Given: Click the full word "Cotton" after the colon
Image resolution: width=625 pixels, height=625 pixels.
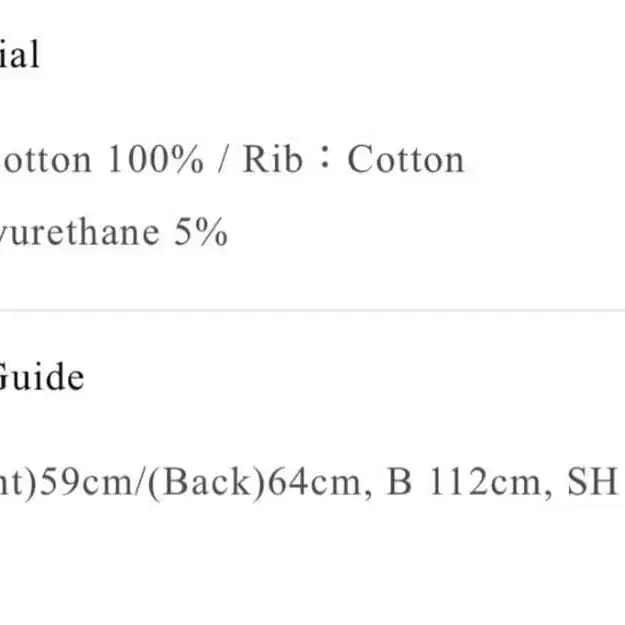Looking at the screenshot, I should pos(406,160).
